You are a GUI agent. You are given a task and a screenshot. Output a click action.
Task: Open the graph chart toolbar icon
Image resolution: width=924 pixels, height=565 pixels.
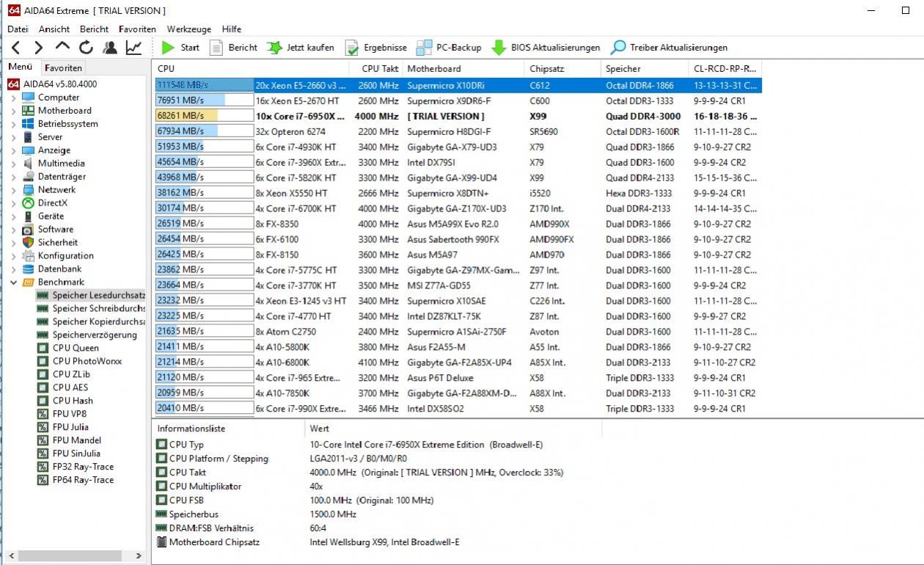(133, 48)
